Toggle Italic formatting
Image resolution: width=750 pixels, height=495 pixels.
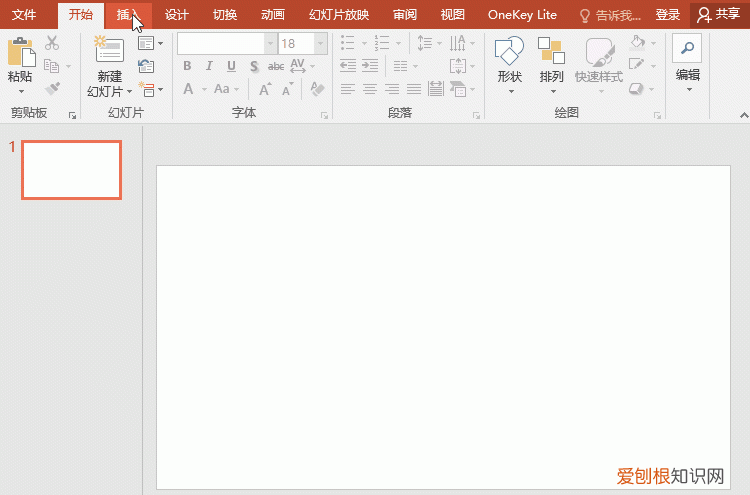[209, 66]
